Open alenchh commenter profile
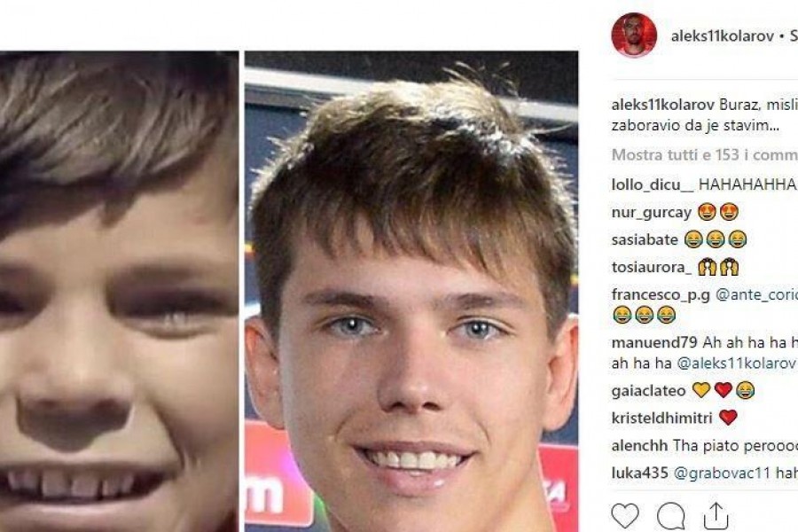Viewport: 798px width, 532px height. 639,445
